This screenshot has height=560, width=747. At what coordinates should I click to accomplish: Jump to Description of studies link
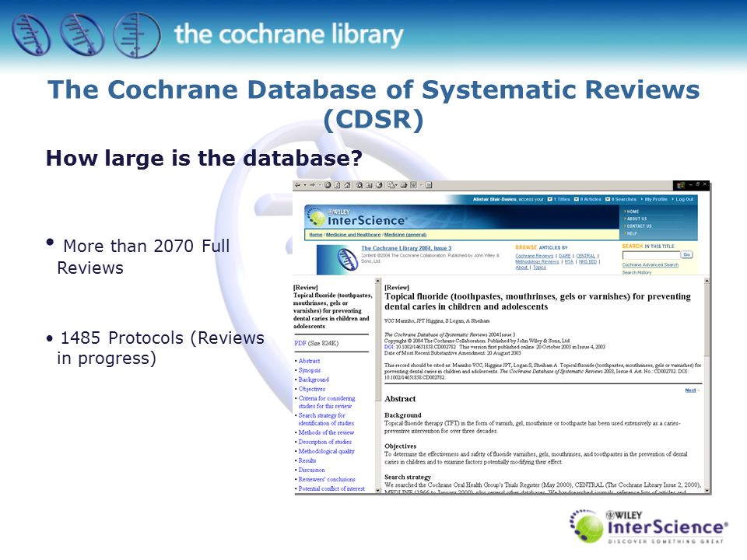(325, 442)
